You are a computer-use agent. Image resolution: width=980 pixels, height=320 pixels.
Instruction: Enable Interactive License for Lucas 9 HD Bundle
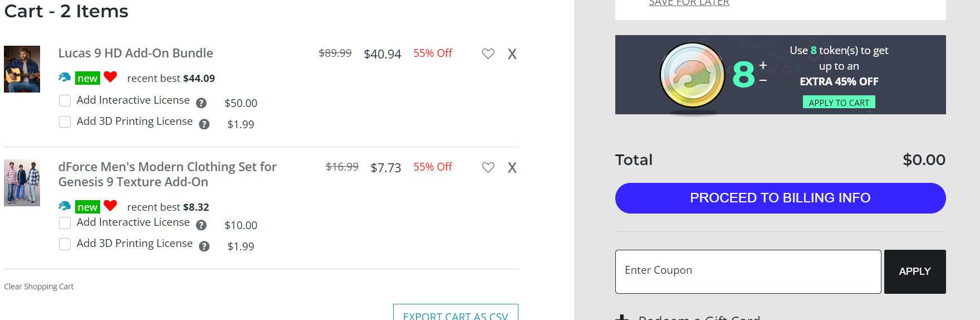[65, 101]
